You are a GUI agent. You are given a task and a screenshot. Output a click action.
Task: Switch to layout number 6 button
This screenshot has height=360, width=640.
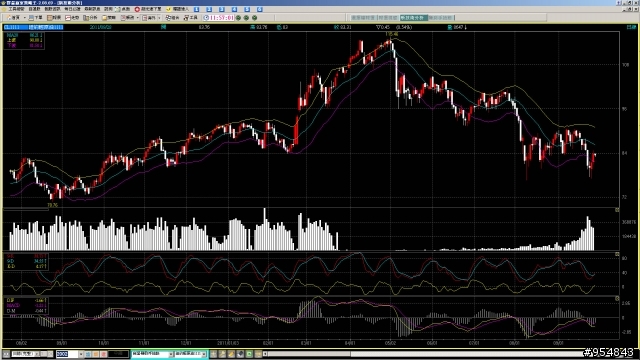click(x=260, y=9)
